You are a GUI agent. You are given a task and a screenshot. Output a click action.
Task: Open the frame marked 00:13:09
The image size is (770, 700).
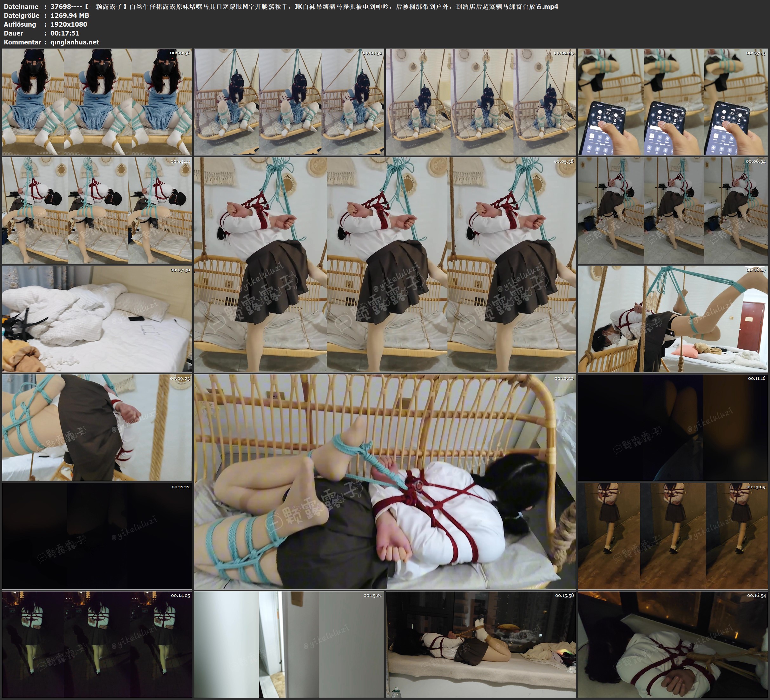coord(672,536)
